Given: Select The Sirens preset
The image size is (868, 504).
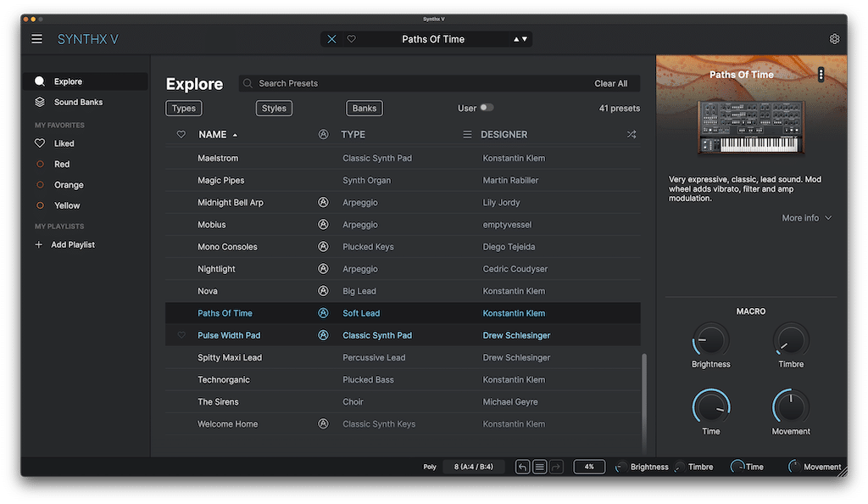Looking at the screenshot, I should click(403, 401).
